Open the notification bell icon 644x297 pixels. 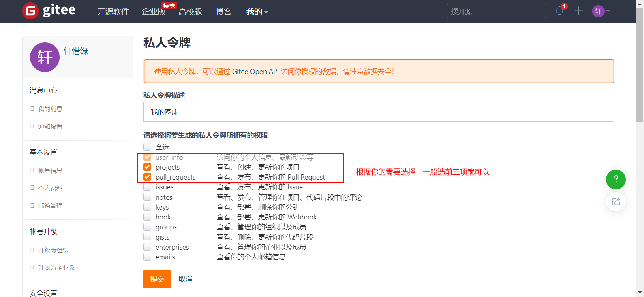560,11
